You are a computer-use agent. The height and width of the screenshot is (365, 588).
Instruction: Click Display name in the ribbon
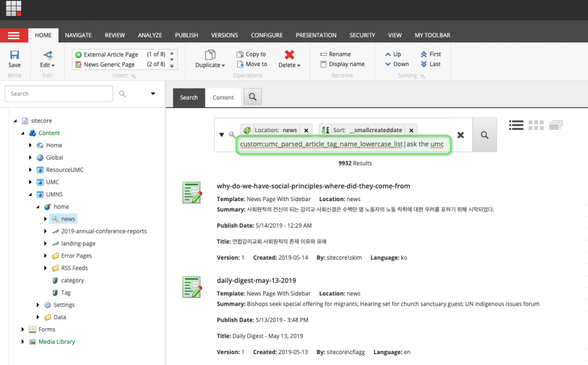[x=342, y=64]
